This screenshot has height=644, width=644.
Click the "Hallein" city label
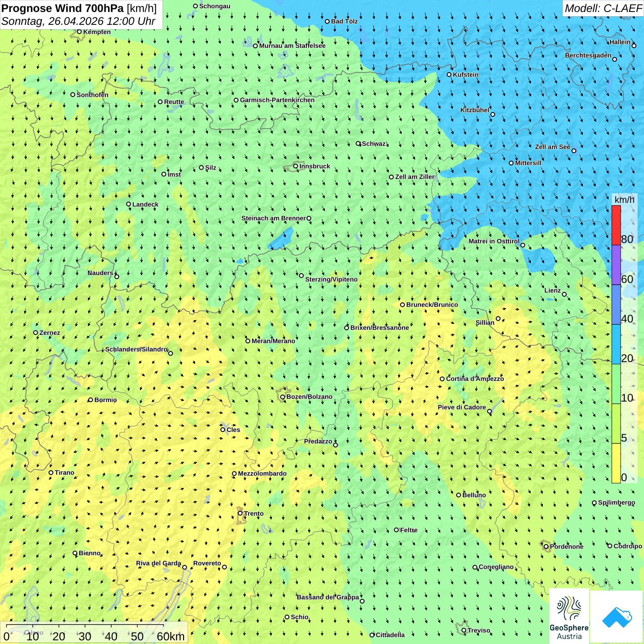click(x=620, y=42)
